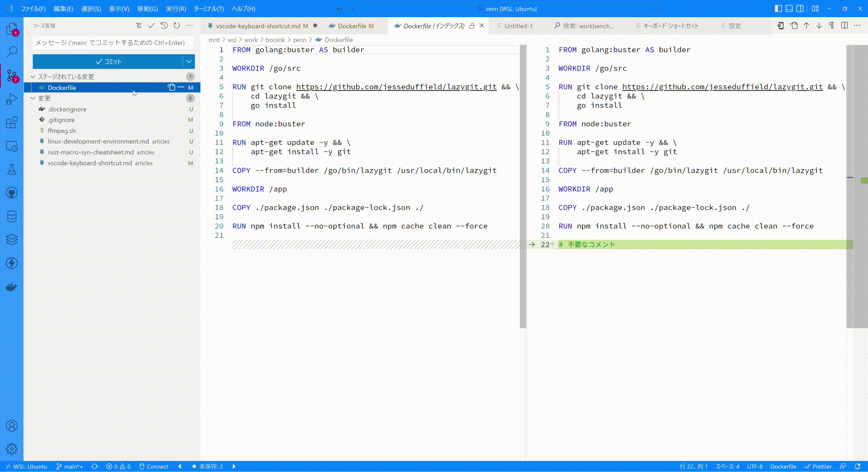Click the history clock icon in source control header
This screenshot has width=868, height=472.
(x=164, y=26)
